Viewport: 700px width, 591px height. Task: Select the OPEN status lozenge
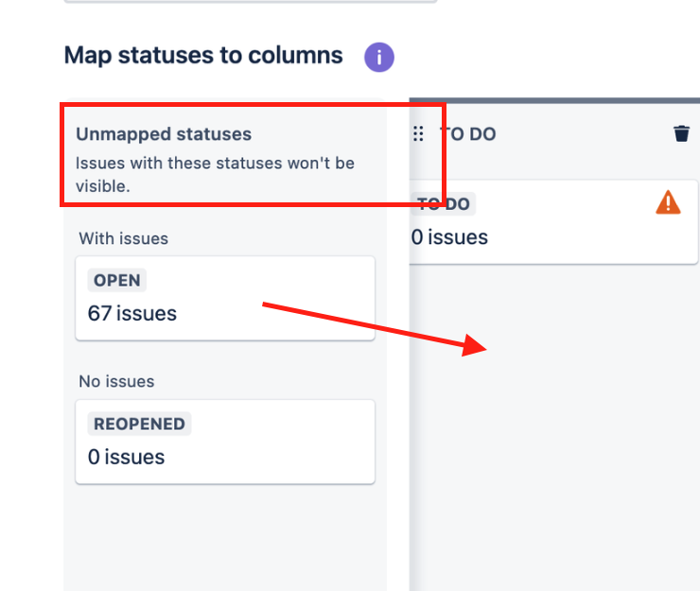117,280
